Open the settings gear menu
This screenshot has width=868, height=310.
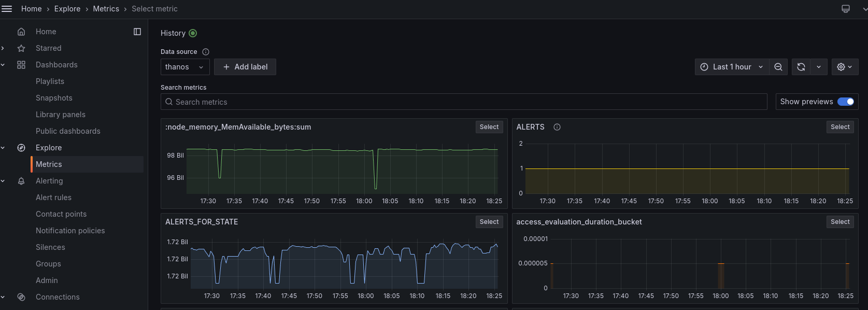coord(845,67)
